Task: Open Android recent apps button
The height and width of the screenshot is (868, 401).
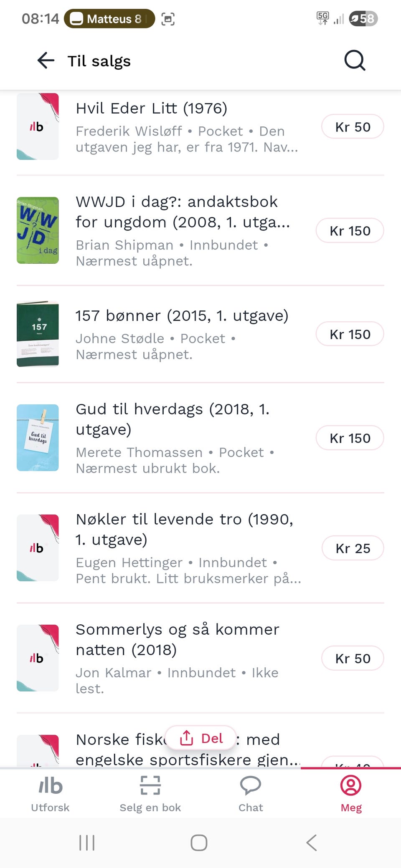Action: tap(87, 843)
